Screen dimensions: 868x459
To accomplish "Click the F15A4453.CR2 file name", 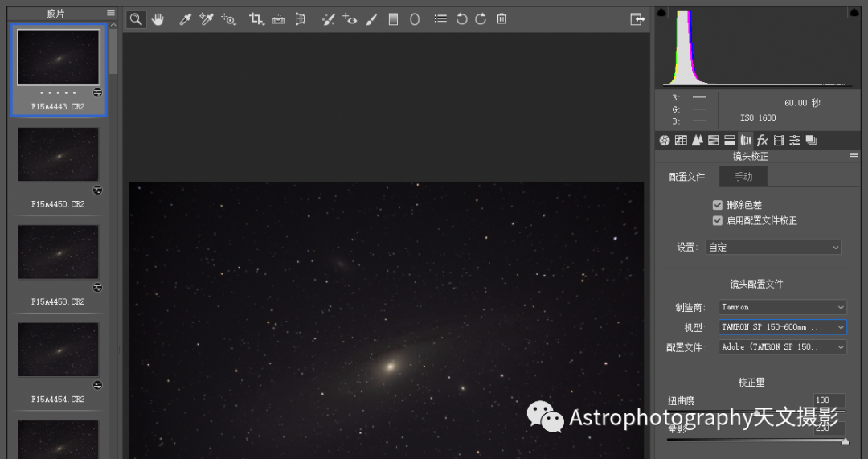I will (58, 301).
